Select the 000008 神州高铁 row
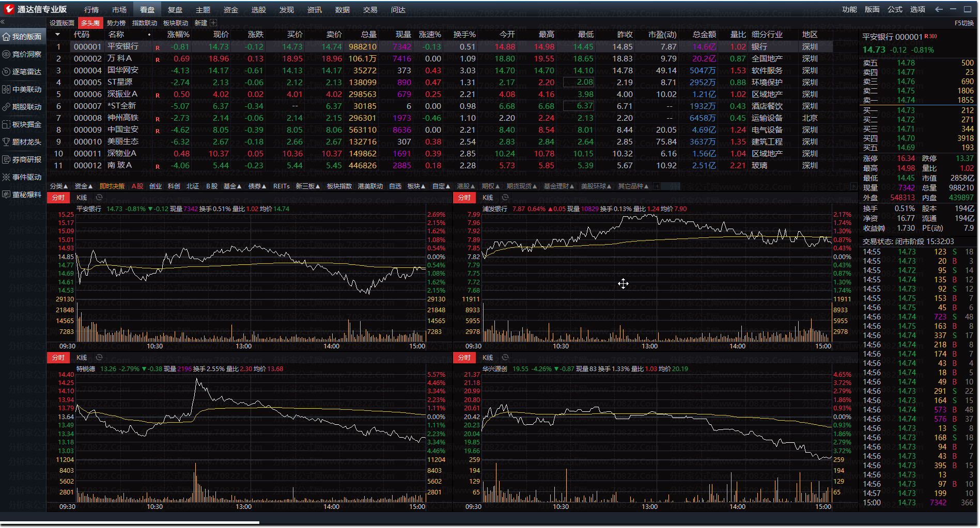The width and height of the screenshot is (980, 528). coord(440,118)
